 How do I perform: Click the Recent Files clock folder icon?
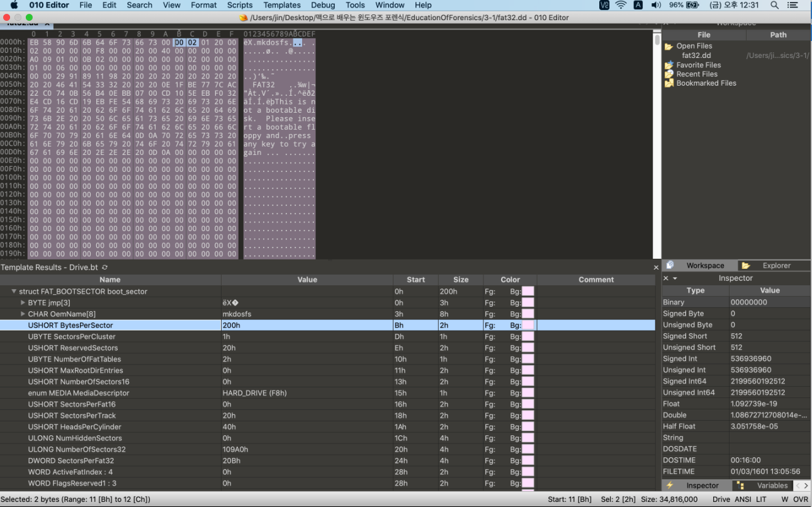click(668, 74)
